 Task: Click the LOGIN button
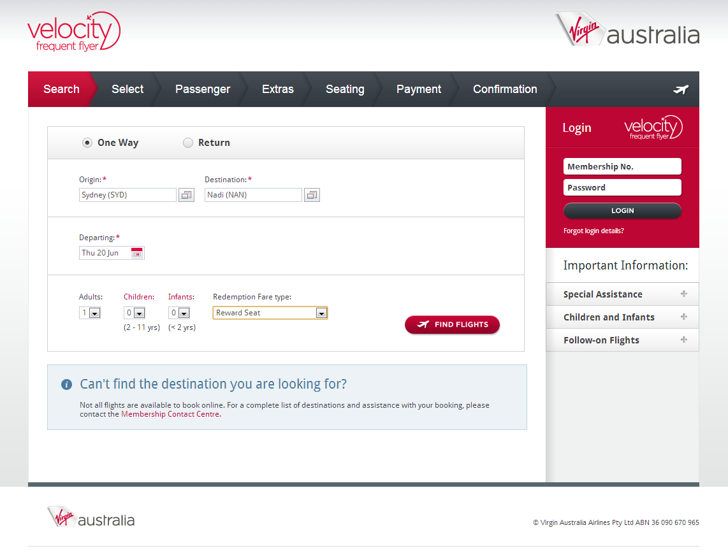[x=622, y=211]
